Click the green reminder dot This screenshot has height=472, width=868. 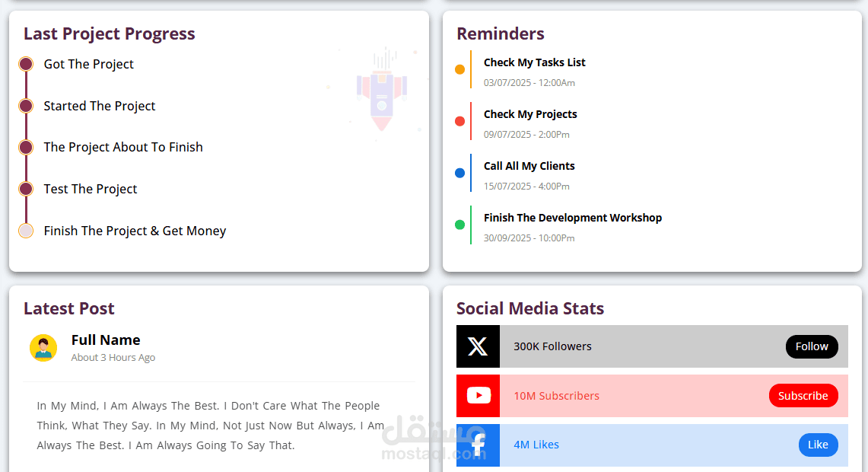coord(459,225)
